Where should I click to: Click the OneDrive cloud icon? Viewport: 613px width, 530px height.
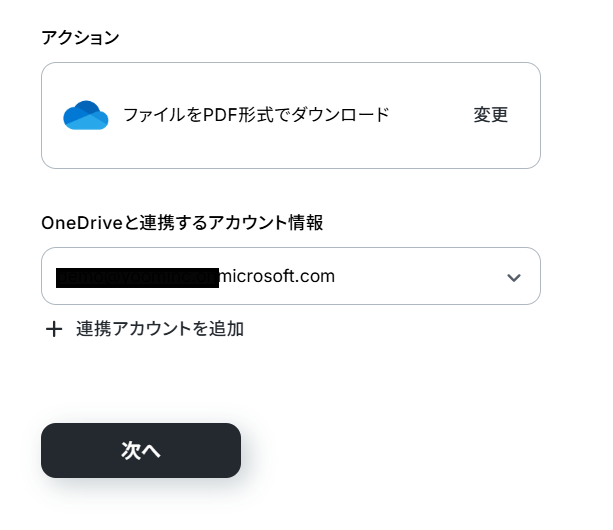[86, 115]
